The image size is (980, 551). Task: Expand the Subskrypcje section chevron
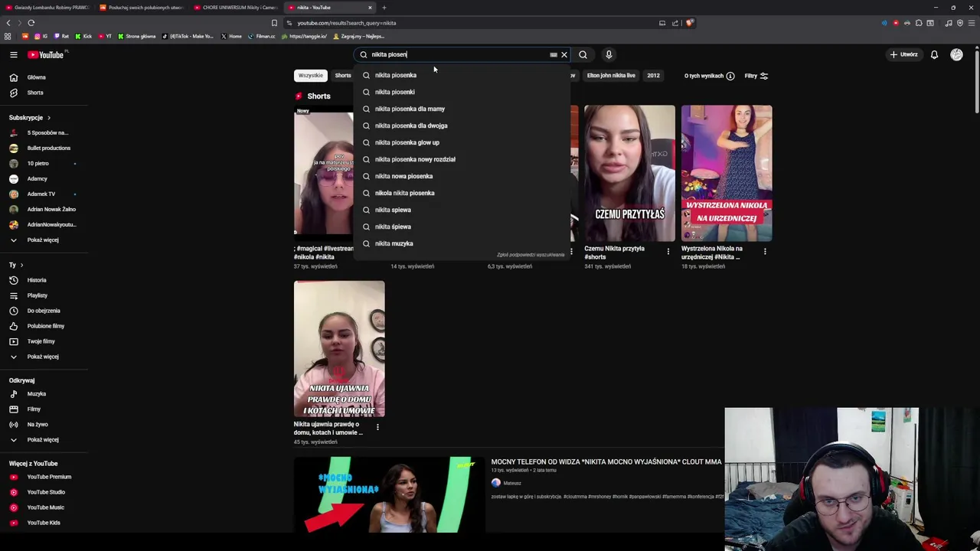[49, 118]
